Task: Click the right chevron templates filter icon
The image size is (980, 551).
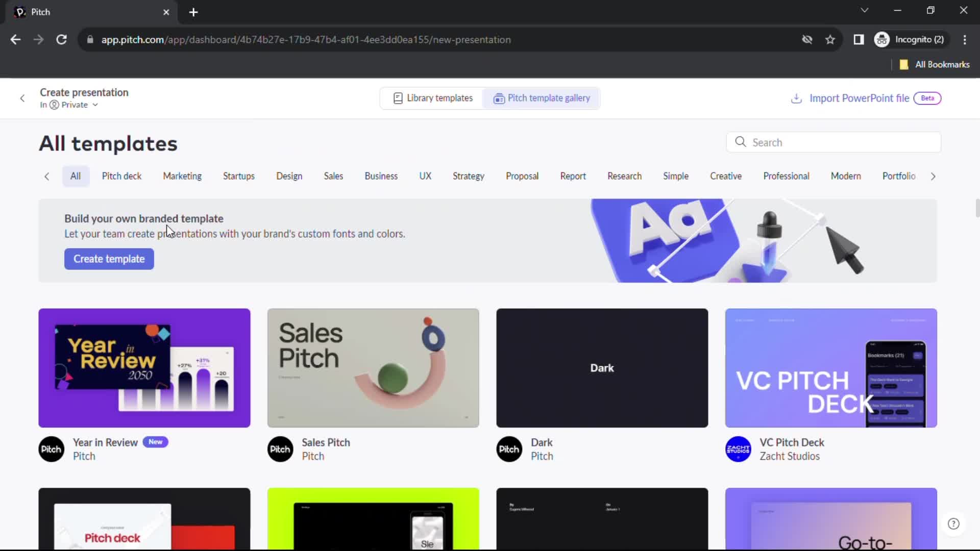Action: [x=933, y=176]
